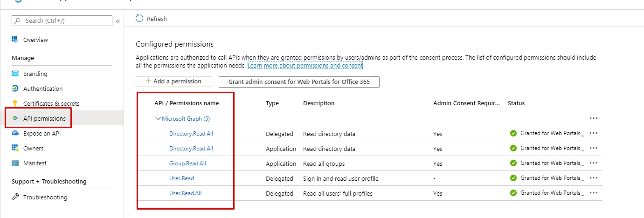Click the Branding icon

15,74
